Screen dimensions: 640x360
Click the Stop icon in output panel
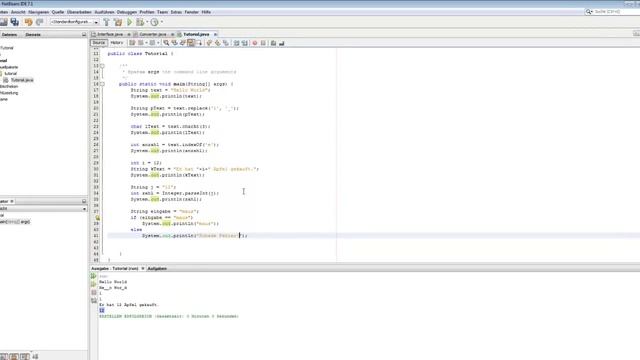click(x=94, y=293)
